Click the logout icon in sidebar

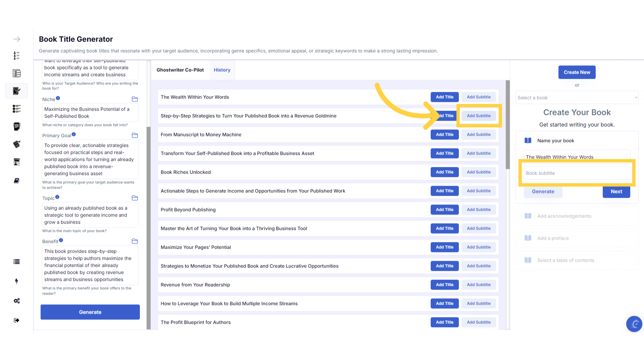[x=16, y=320]
